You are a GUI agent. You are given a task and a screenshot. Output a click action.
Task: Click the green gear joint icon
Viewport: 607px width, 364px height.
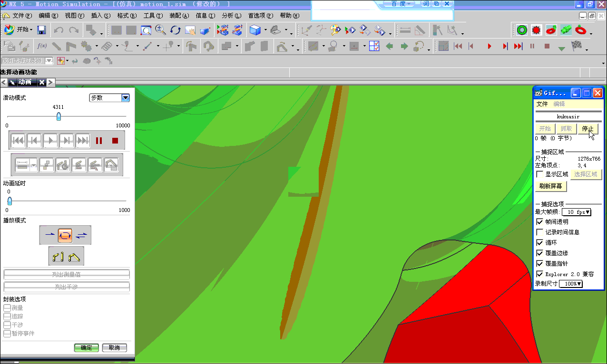(522, 30)
